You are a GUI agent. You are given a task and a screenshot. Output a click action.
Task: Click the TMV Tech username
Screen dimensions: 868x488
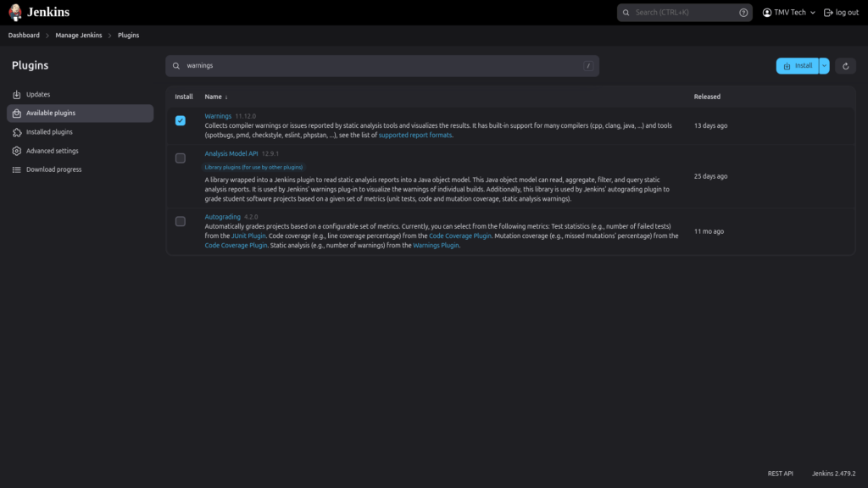point(790,13)
